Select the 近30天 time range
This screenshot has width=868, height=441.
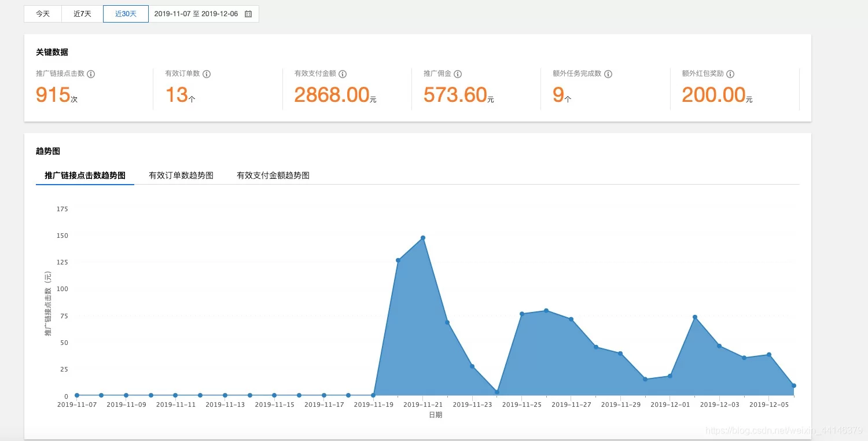tap(126, 14)
